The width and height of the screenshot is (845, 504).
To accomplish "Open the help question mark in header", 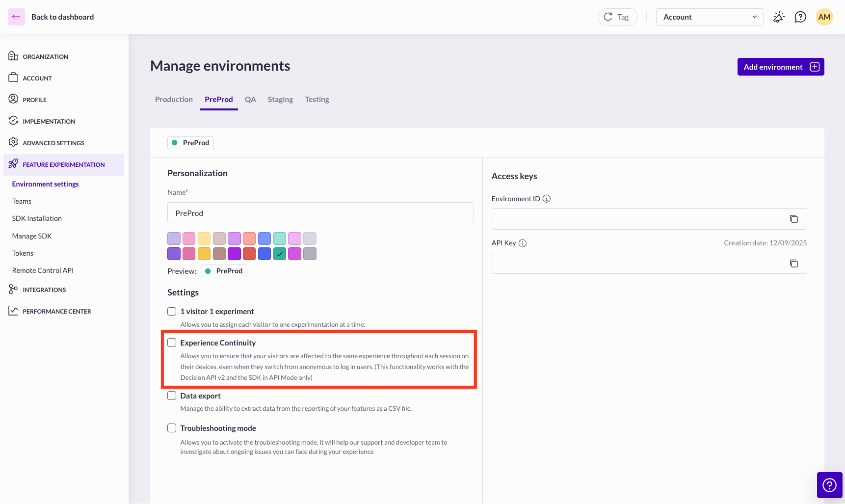I will pos(800,17).
